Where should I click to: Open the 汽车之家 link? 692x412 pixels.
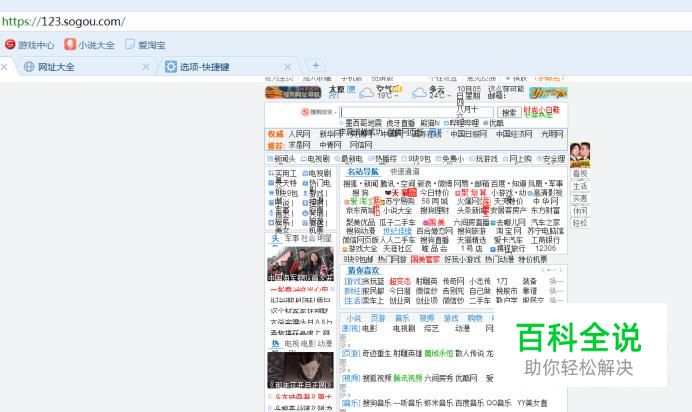[x=545, y=222]
